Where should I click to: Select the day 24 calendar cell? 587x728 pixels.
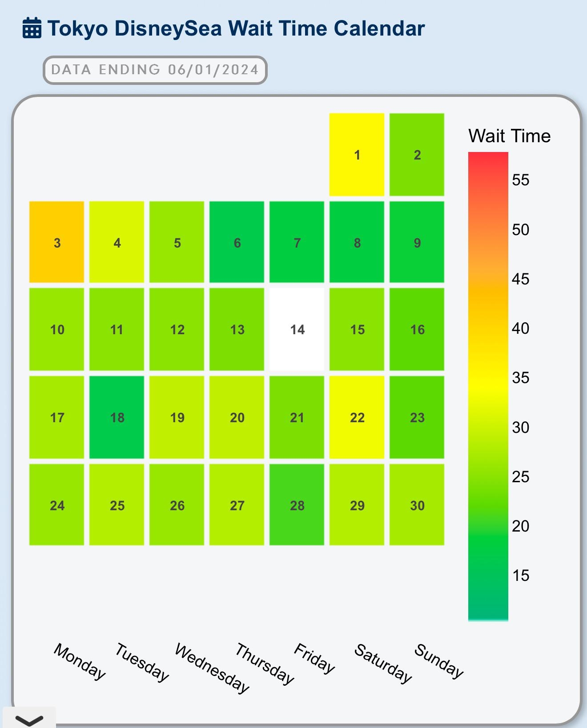56,504
